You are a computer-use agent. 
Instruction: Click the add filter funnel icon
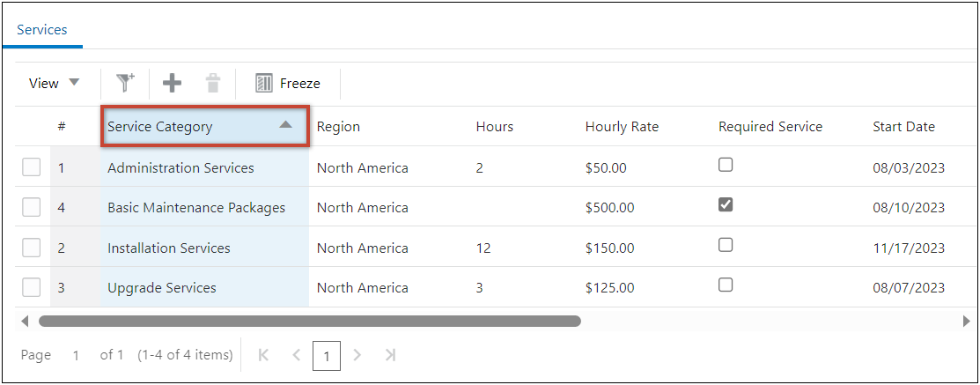[x=126, y=83]
